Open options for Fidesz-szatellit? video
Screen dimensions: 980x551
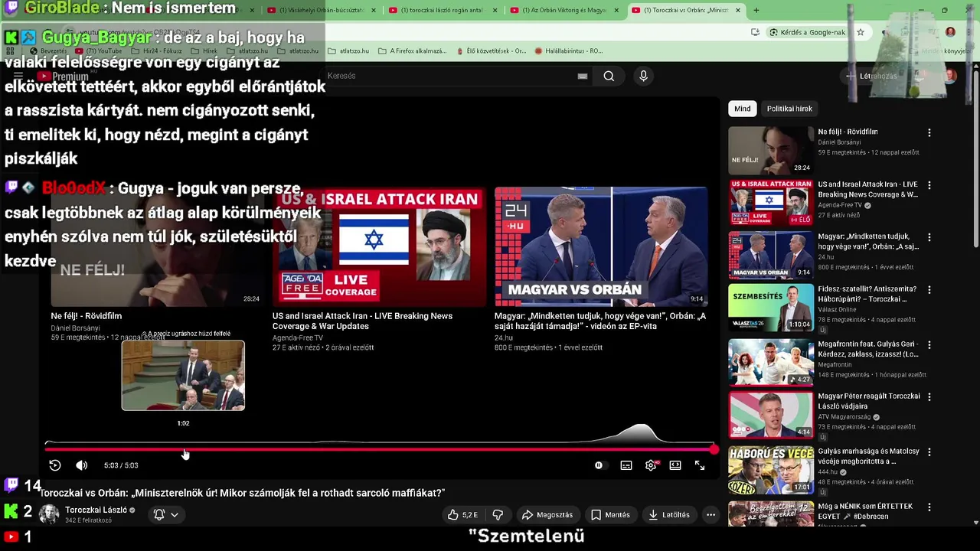929,290
